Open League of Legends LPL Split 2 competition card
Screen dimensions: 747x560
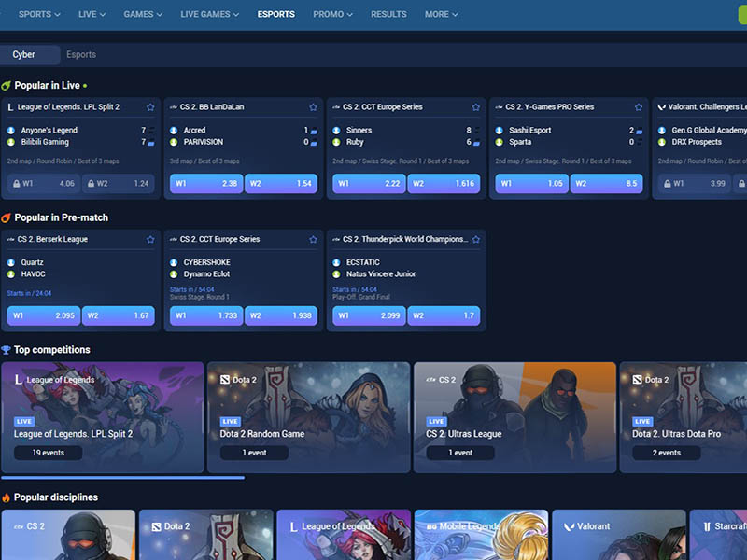click(103, 417)
